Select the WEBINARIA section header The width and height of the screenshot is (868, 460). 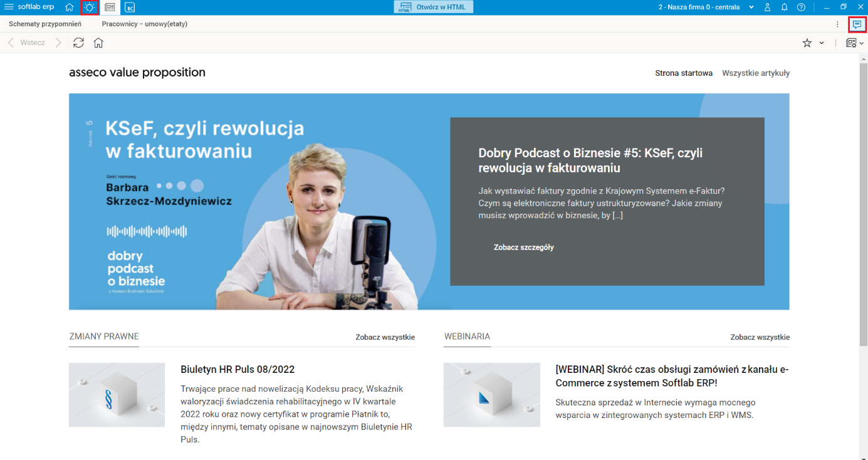[x=467, y=337]
